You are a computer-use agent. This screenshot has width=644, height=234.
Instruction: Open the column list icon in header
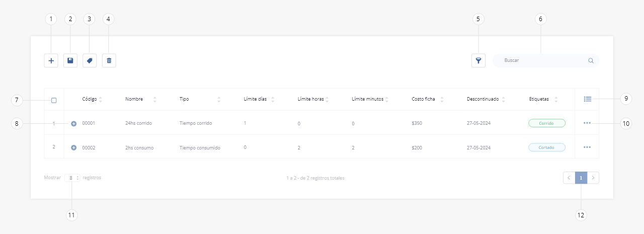[x=587, y=99]
